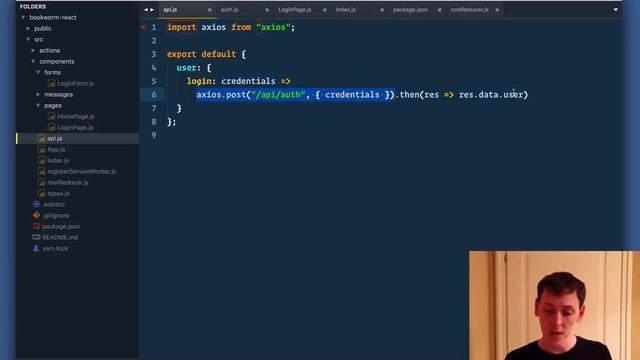640x360 pixels.
Task: Go to next tab with right arrow
Action: (152, 10)
